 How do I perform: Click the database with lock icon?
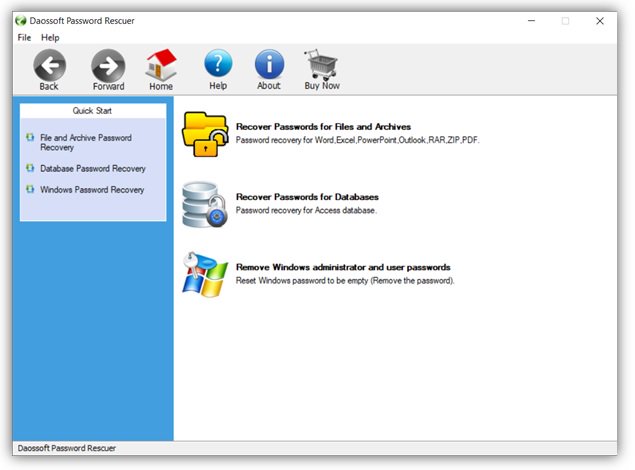coord(205,204)
